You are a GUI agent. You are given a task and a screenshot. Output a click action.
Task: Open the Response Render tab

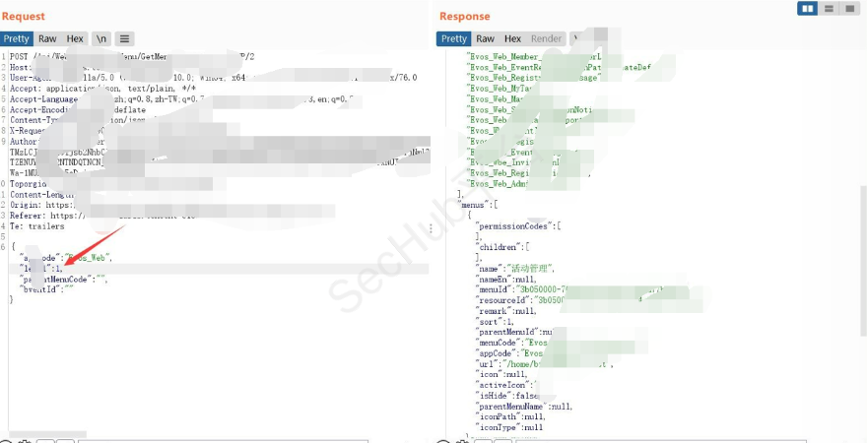point(546,39)
